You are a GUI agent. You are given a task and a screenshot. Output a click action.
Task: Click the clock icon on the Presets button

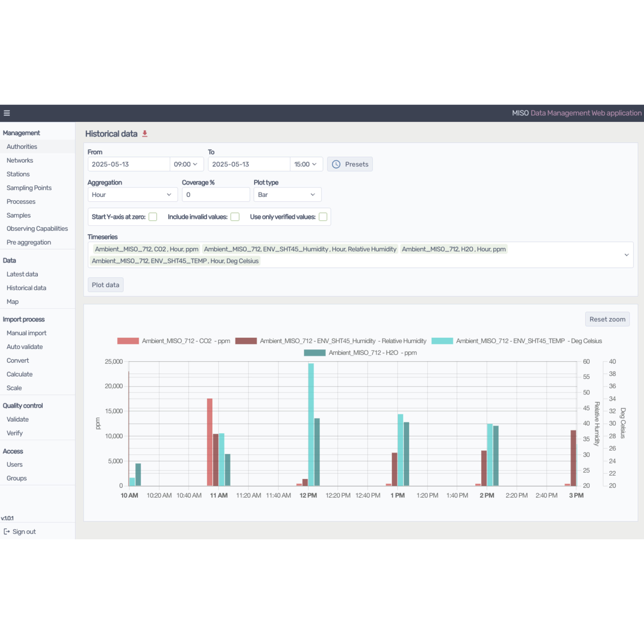[336, 164]
